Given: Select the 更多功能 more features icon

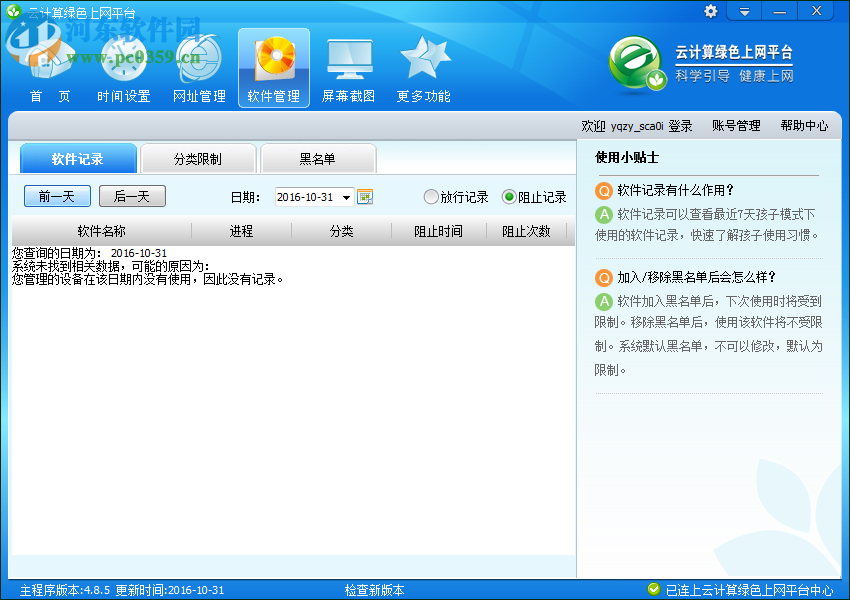Looking at the screenshot, I should 423,65.
